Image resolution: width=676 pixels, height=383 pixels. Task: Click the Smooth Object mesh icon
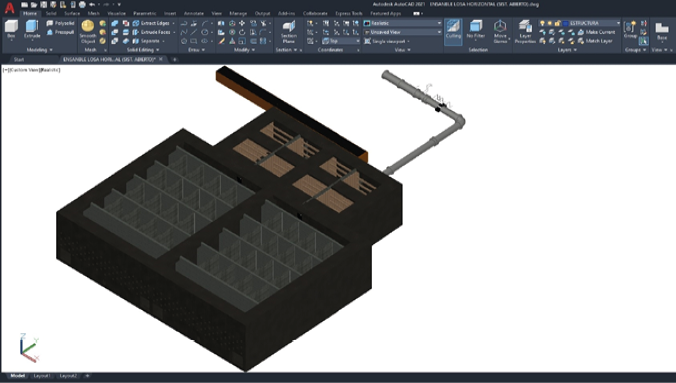coord(88,31)
